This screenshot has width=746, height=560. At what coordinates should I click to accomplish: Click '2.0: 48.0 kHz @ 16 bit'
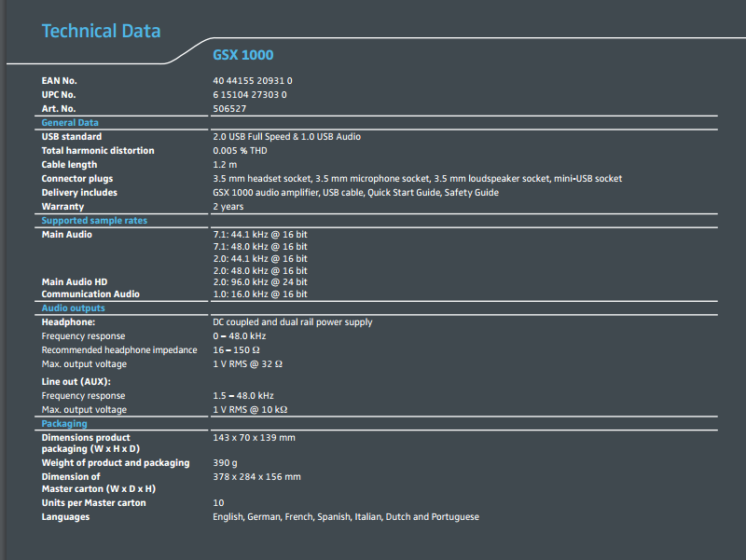click(260, 270)
